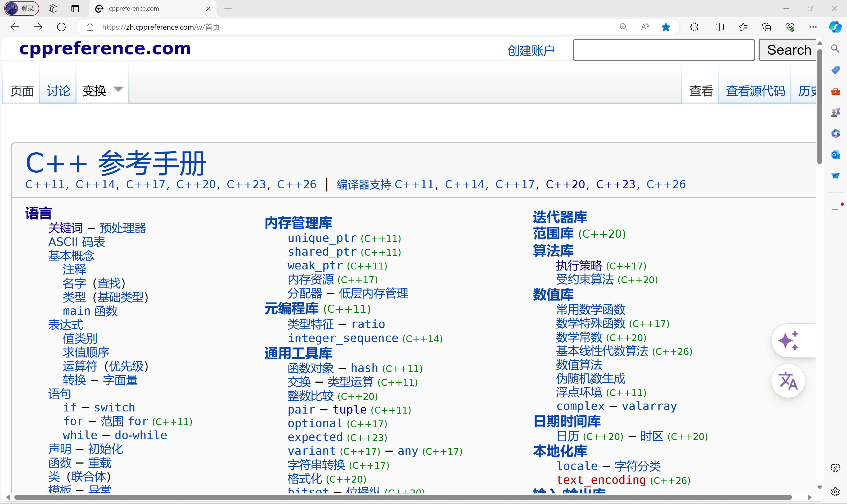Expand the 变换 dropdown arrow

(118, 89)
